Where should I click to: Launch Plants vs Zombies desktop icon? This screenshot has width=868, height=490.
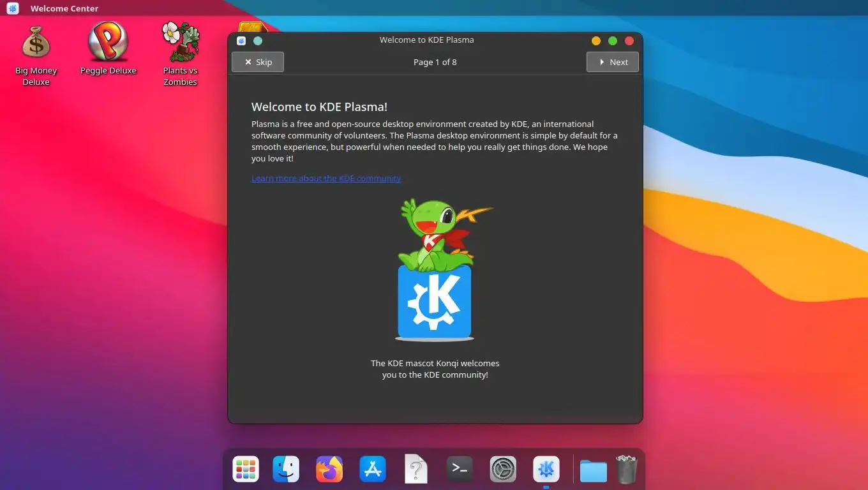[180, 54]
